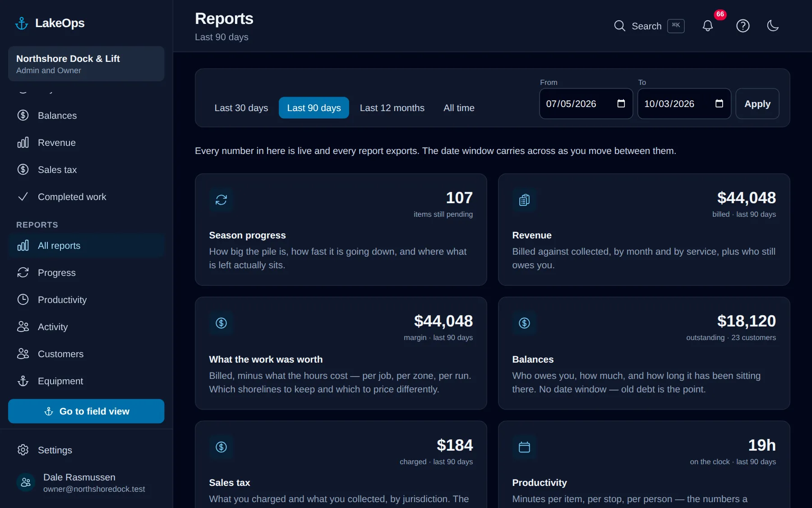Click the Search label in header
The height and width of the screenshot is (508, 812).
tap(646, 26)
